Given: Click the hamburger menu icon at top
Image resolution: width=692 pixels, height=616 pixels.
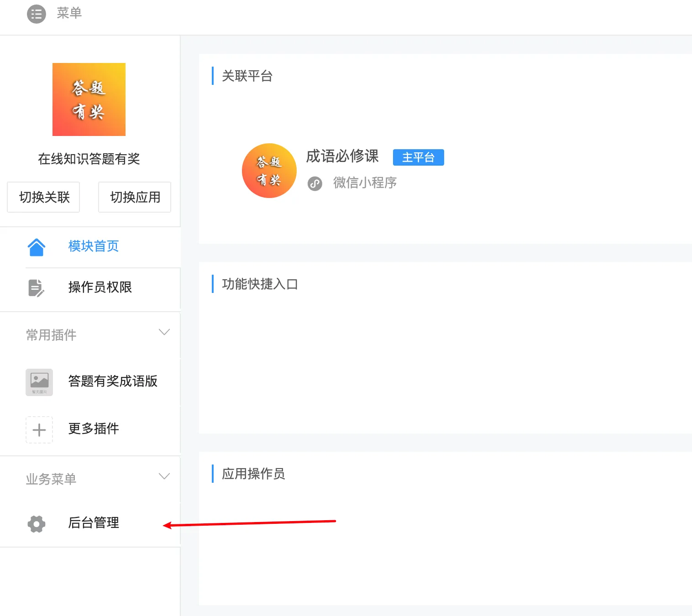Looking at the screenshot, I should 37,14.
